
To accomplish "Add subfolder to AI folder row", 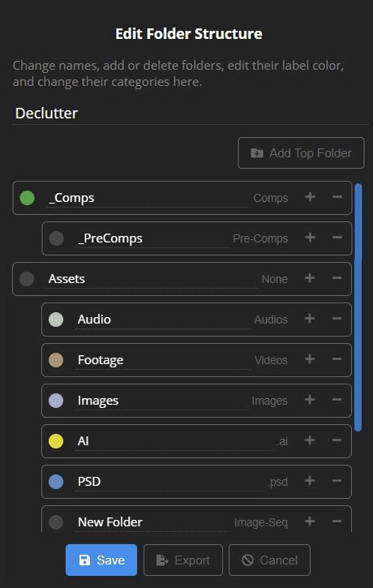I will 310,440.
